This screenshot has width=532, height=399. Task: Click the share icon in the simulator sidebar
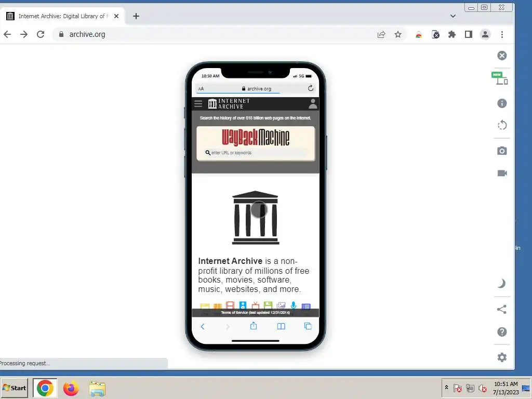(x=501, y=309)
